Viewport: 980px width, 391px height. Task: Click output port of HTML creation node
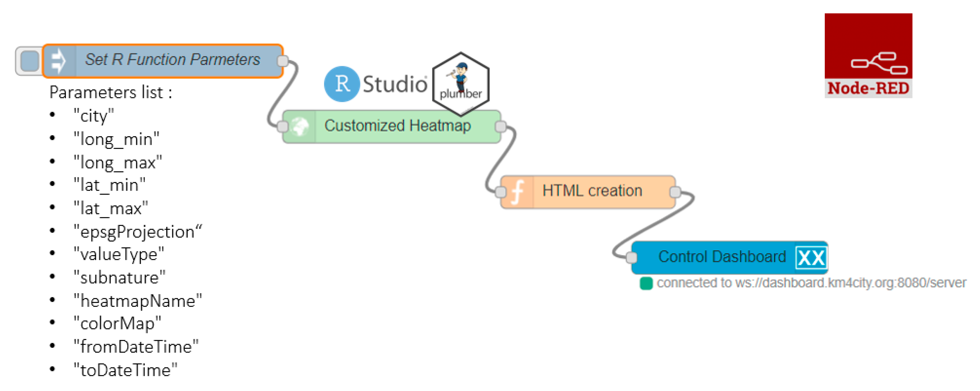[x=675, y=192]
